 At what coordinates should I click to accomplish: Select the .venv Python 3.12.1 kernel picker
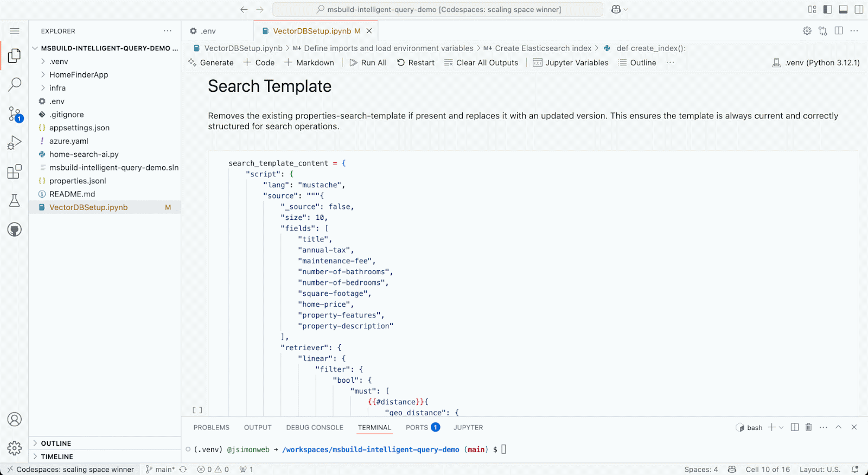[816, 63]
